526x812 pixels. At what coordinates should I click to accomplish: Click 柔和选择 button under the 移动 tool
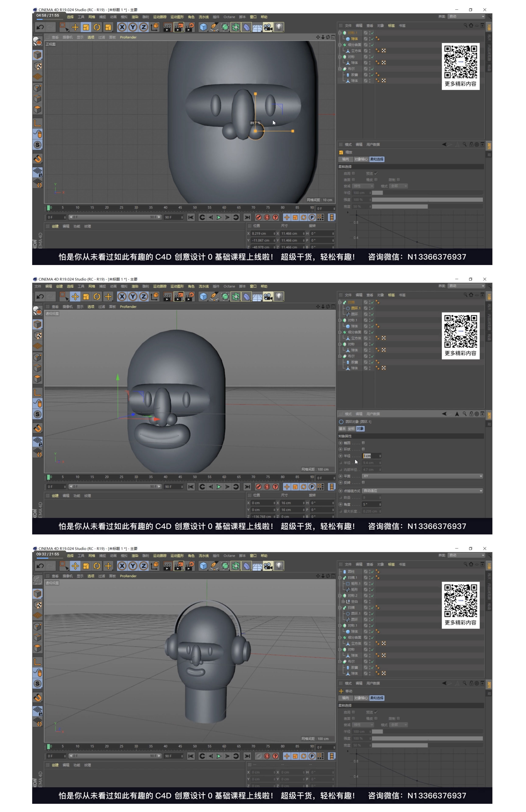(x=377, y=698)
